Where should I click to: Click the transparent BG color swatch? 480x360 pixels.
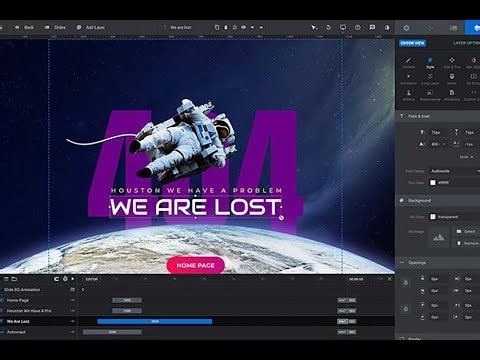433,217
